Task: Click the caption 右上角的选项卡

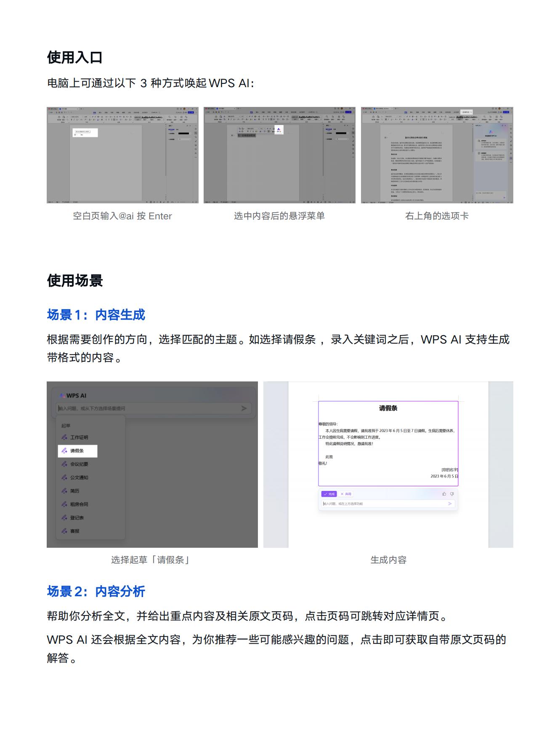Action: coord(437,216)
